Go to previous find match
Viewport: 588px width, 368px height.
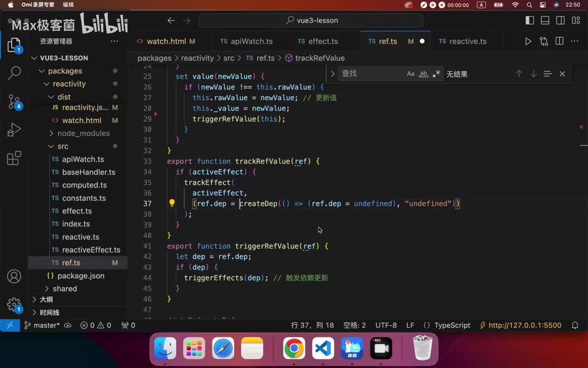pyautogui.click(x=519, y=74)
